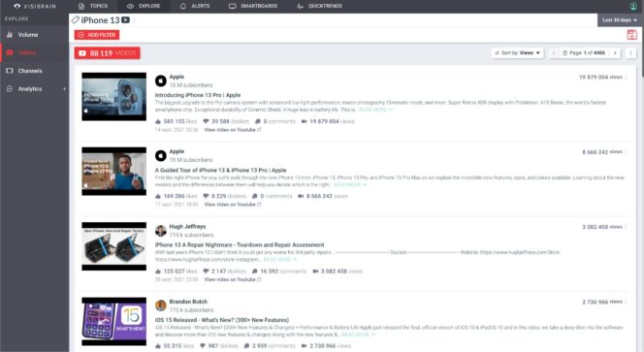Click the Brandon Butch channel name
Viewport: 644px width, 352px height.
point(188,302)
